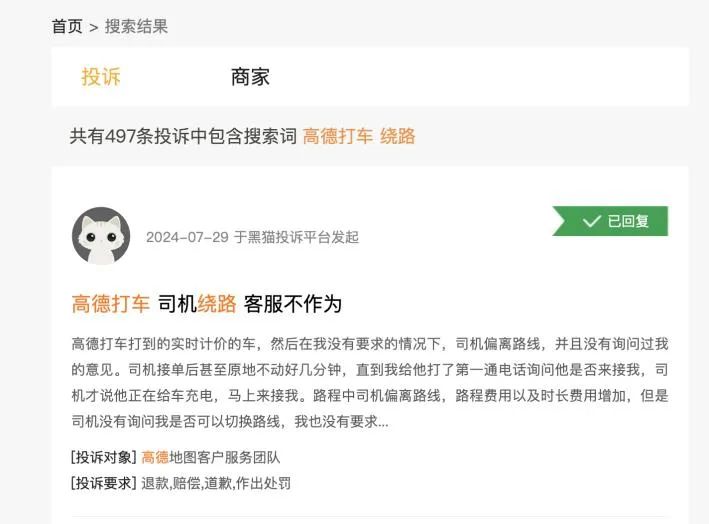
Task: Switch to the 投诉 tab
Action: pyautogui.click(x=101, y=76)
